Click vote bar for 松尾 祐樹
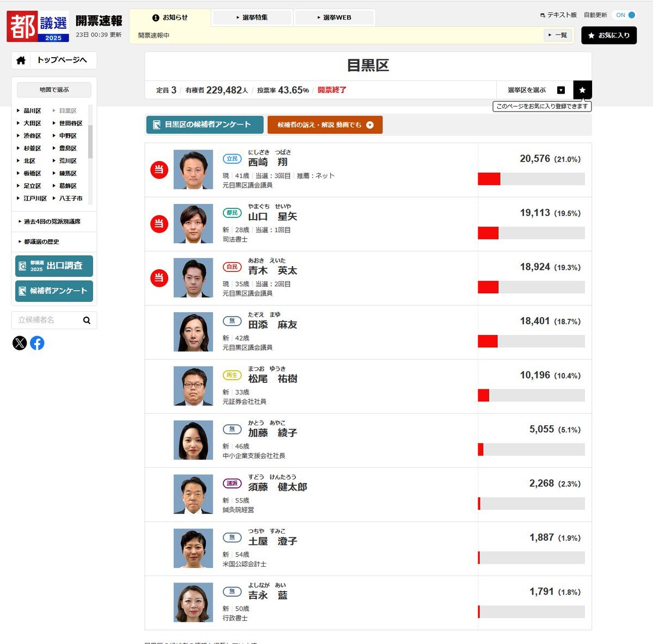The width and height of the screenshot is (653, 644). [x=531, y=395]
